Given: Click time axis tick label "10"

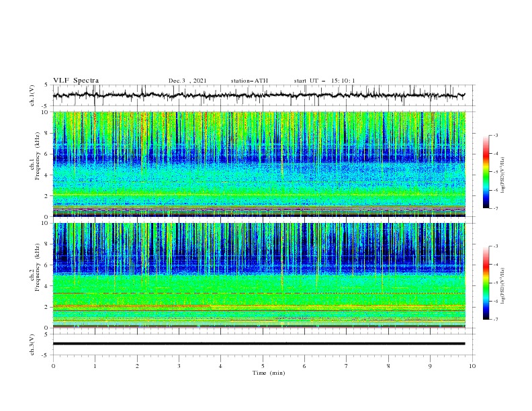Looking at the screenshot, I should click(x=472, y=366).
